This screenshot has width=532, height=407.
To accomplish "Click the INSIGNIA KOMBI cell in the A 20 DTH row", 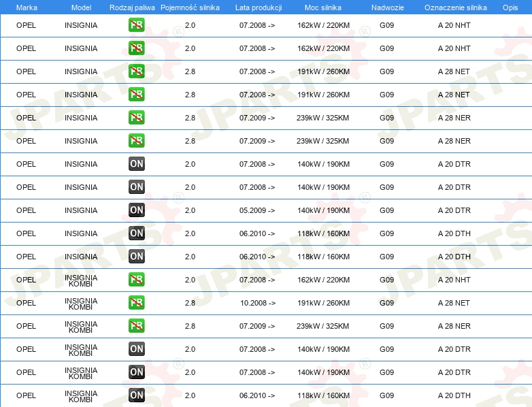I will pos(81,397).
